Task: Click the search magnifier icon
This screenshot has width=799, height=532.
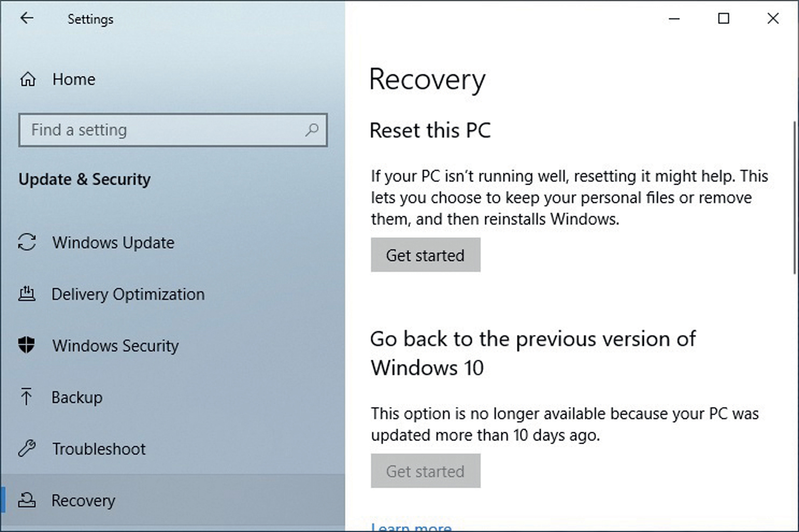Action: click(x=312, y=130)
